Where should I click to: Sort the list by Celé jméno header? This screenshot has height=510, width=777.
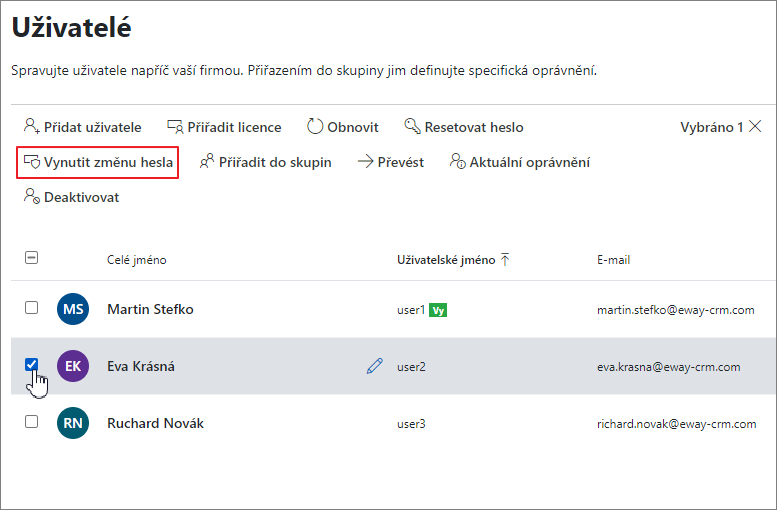click(x=137, y=260)
